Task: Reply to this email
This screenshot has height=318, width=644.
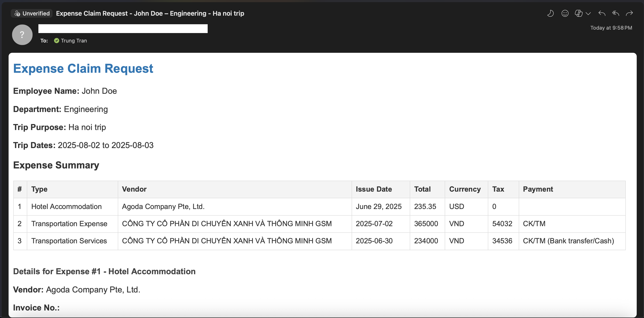Action: [x=602, y=13]
